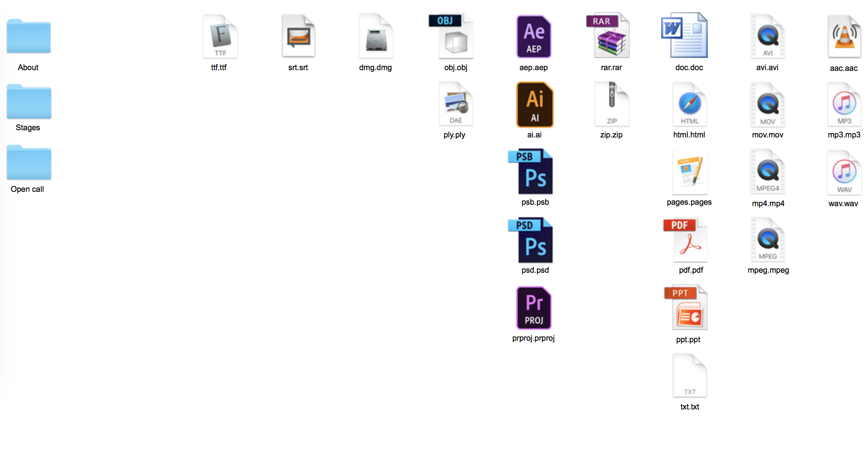This screenshot has width=868, height=461.
Task: Click the 'psb.psb' file name
Action: tap(535, 202)
